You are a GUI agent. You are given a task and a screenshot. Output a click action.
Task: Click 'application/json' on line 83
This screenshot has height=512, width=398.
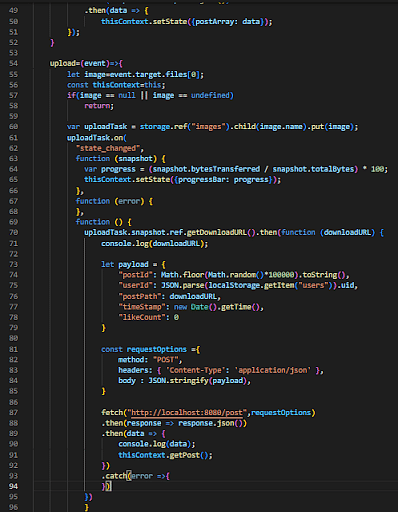[273, 370]
